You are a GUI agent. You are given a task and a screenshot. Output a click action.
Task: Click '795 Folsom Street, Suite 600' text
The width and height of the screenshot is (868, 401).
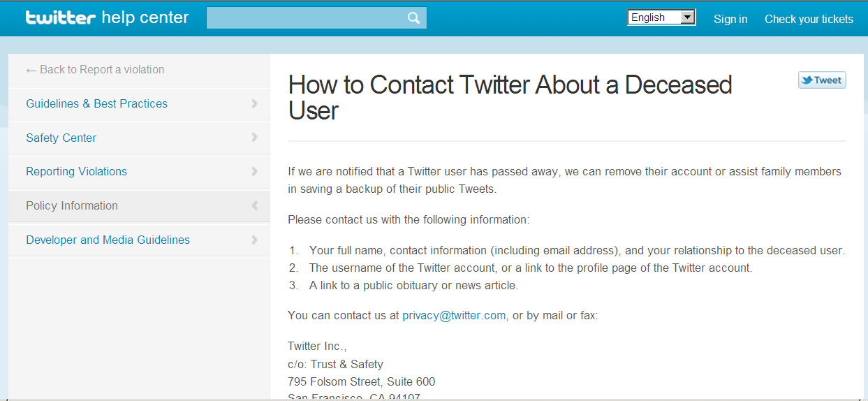click(x=361, y=382)
